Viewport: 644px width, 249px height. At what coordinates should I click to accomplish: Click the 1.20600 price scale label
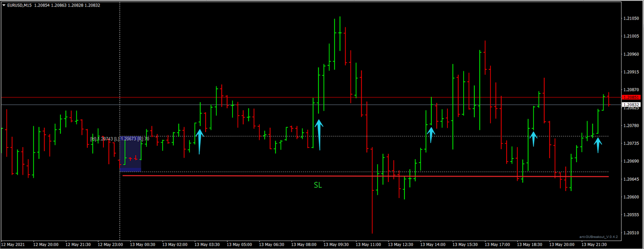(632, 197)
